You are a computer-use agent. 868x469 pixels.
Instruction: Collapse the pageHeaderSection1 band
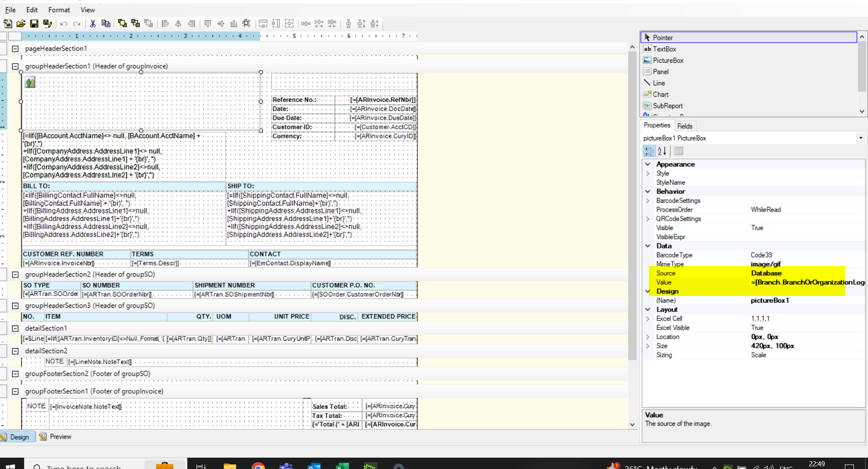[x=15, y=49]
